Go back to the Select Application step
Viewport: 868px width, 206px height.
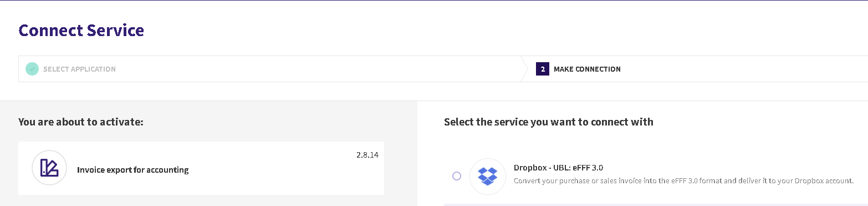(79, 69)
